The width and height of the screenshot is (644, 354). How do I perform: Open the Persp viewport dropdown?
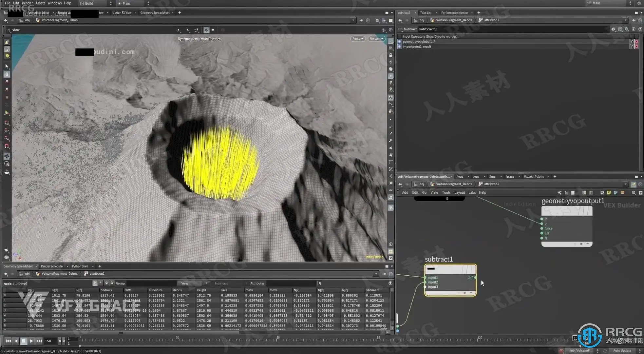point(357,39)
